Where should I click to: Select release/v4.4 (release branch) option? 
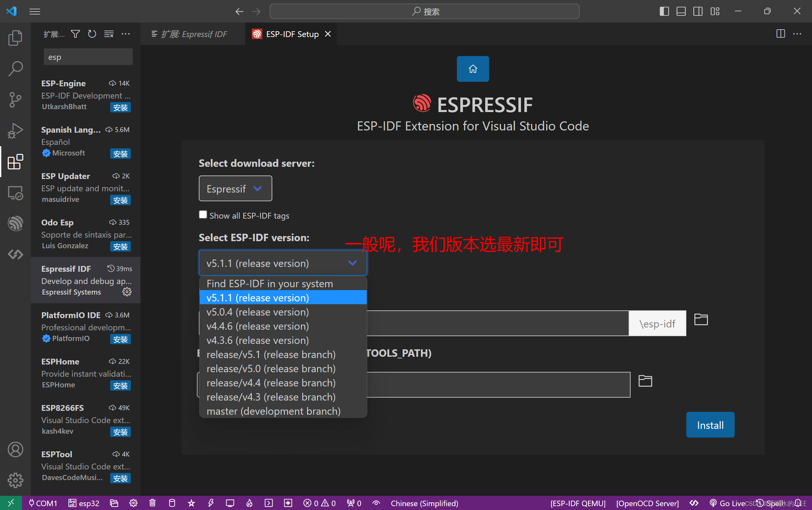tap(283, 383)
